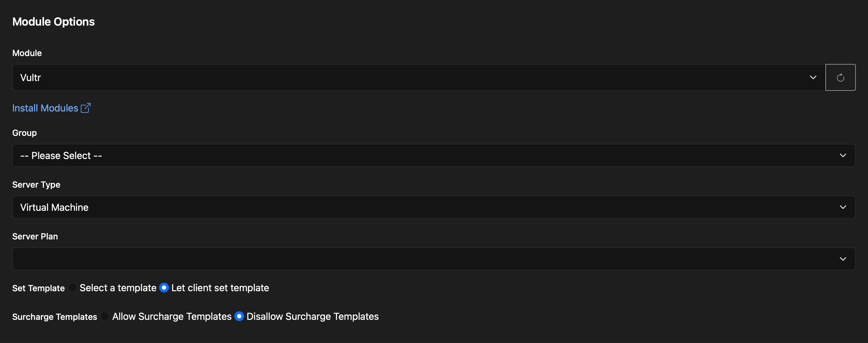Expand the Server Type Virtual Machine dropdown
Viewport: 868px width, 343px height.
pyautogui.click(x=434, y=207)
